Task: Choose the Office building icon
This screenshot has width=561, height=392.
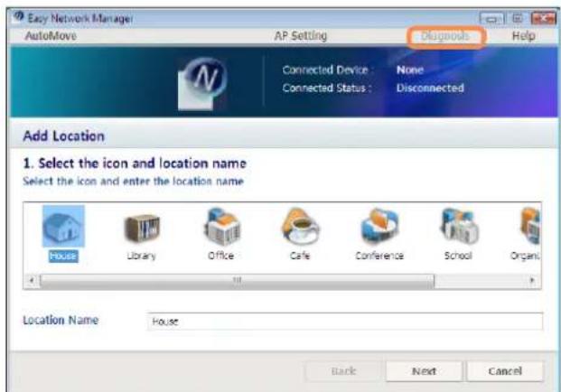Action: [x=222, y=227]
